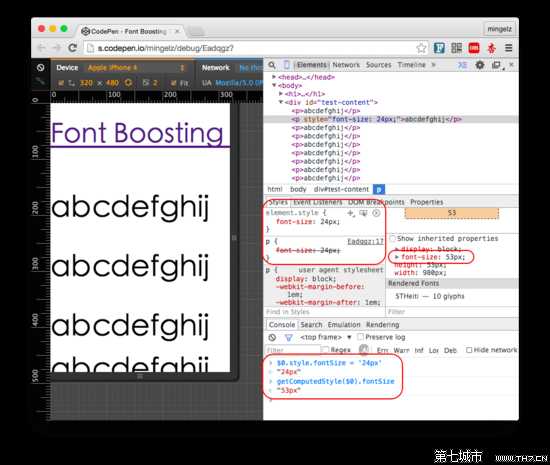Clear the console with the circle-slash icon
The width and height of the screenshot is (550, 465).
pyautogui.click(x=272, y=337)
